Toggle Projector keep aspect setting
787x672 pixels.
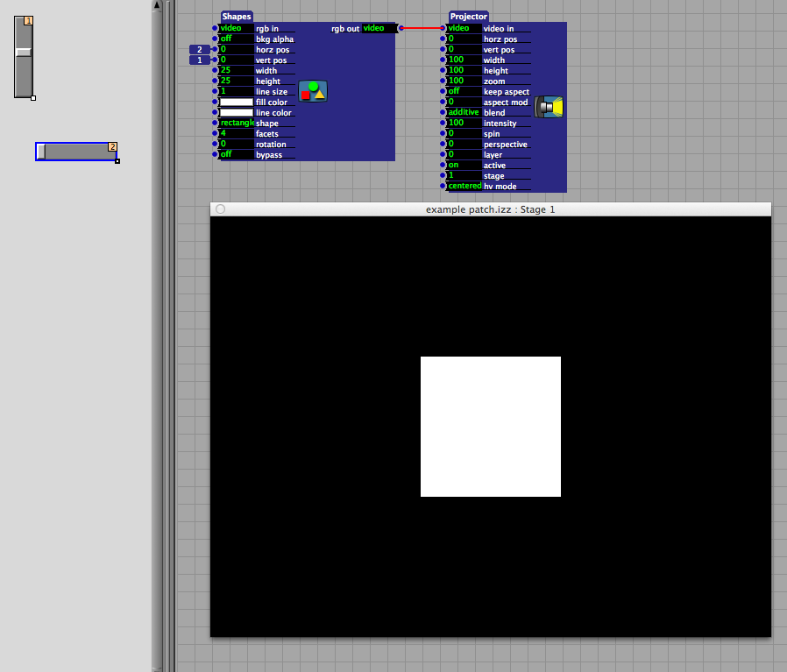point(463,92)
